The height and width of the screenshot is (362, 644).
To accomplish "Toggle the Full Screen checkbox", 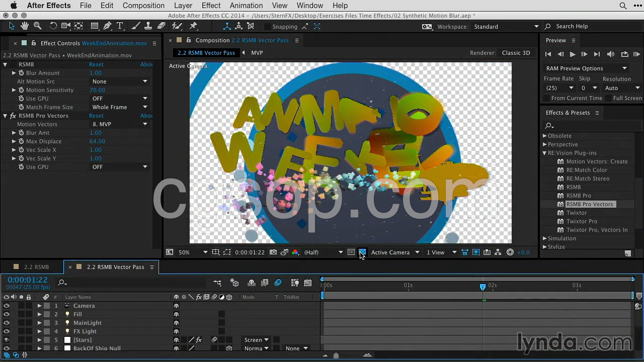I will (608, 99).
